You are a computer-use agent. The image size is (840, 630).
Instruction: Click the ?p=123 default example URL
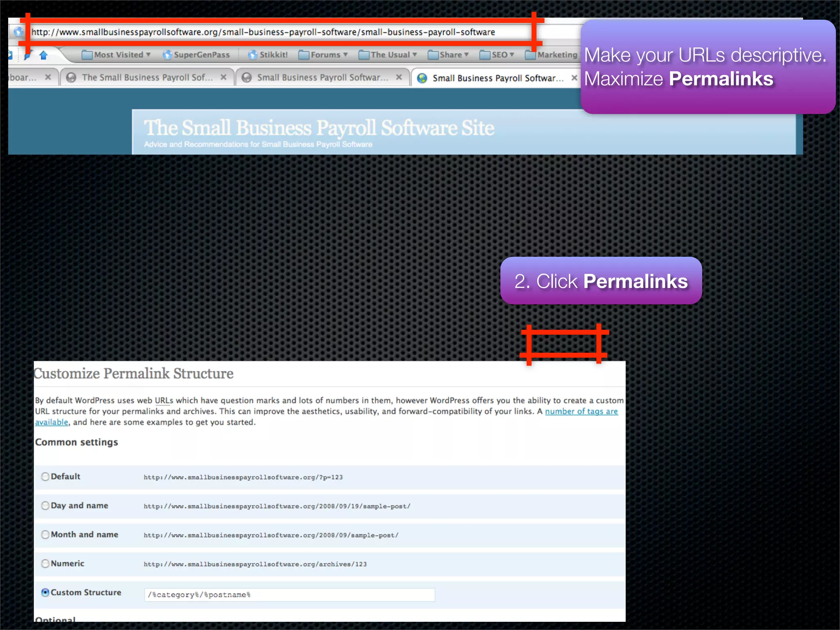click(243, 477)
